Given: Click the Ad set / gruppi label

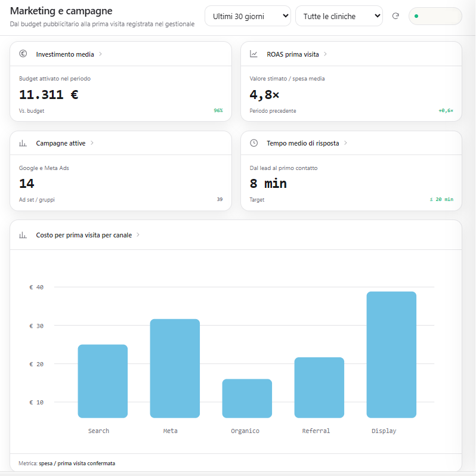Looking at the screenshot, I should tap(37, 200).
